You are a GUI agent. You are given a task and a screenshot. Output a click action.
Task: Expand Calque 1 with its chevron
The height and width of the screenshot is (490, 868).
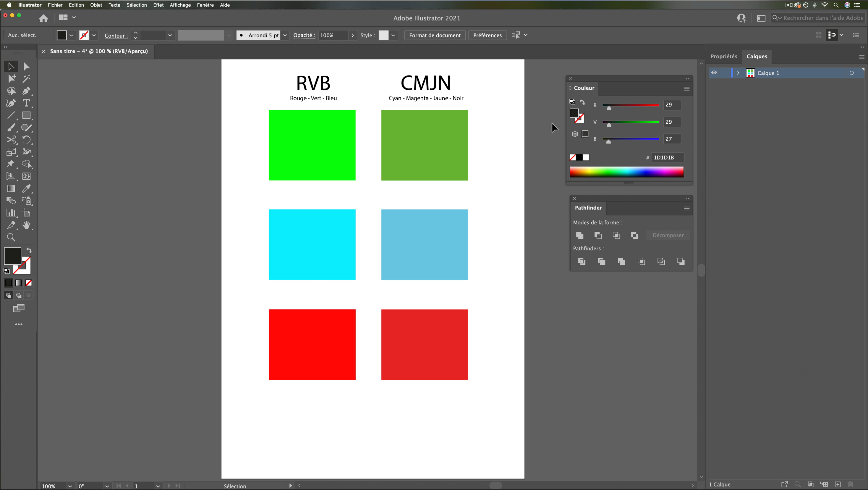point(738,73)
